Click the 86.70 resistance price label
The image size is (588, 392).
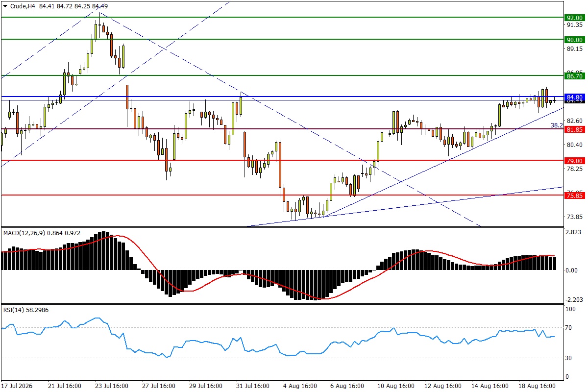pos(574,76)
